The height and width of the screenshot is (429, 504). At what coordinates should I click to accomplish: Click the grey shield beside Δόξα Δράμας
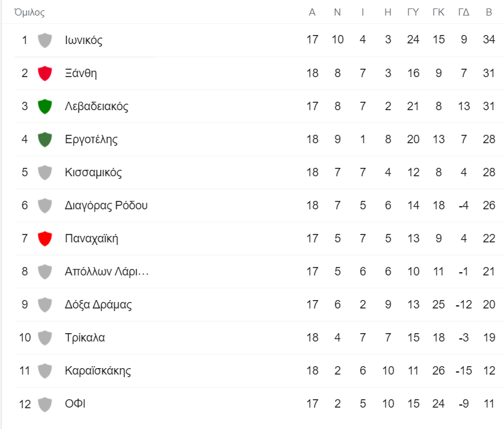tap(45, 305)
